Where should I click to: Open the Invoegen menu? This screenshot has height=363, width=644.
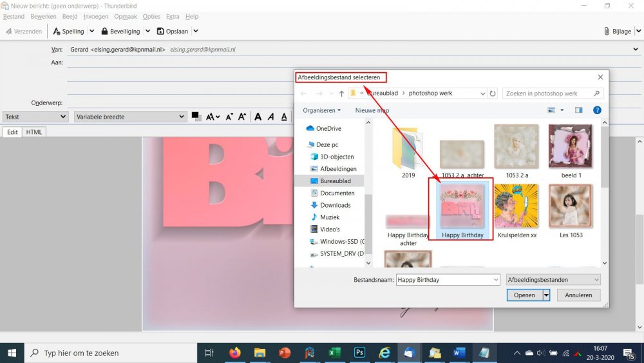tap(95, 16)
